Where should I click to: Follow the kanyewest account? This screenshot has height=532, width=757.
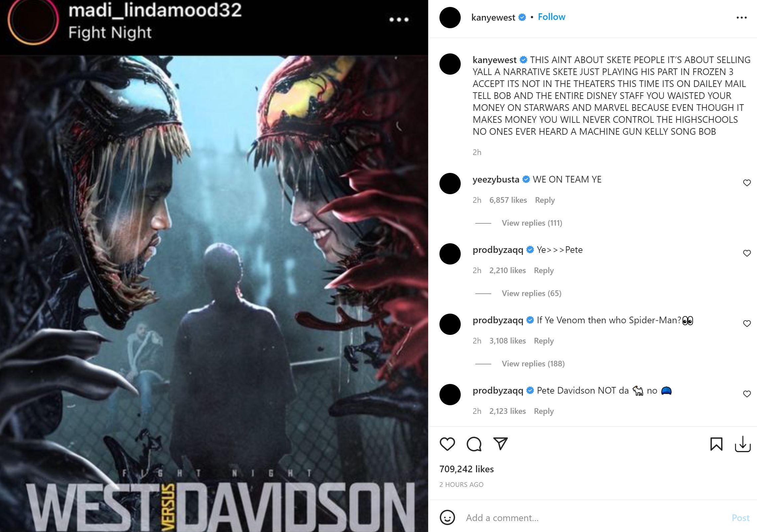pyautogui.click(x=551, y=17)
